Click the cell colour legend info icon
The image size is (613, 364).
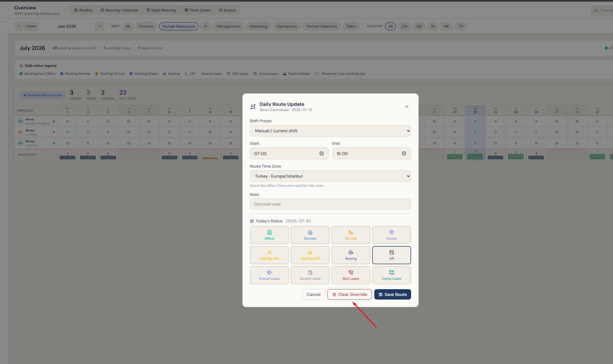(x=21, y=66)
